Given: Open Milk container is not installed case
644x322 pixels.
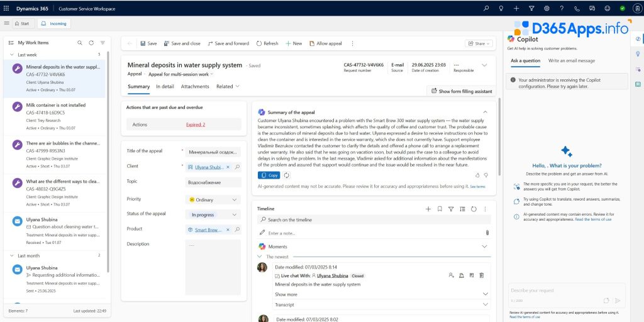Looking at the screenshot, I should click(55, 116).
